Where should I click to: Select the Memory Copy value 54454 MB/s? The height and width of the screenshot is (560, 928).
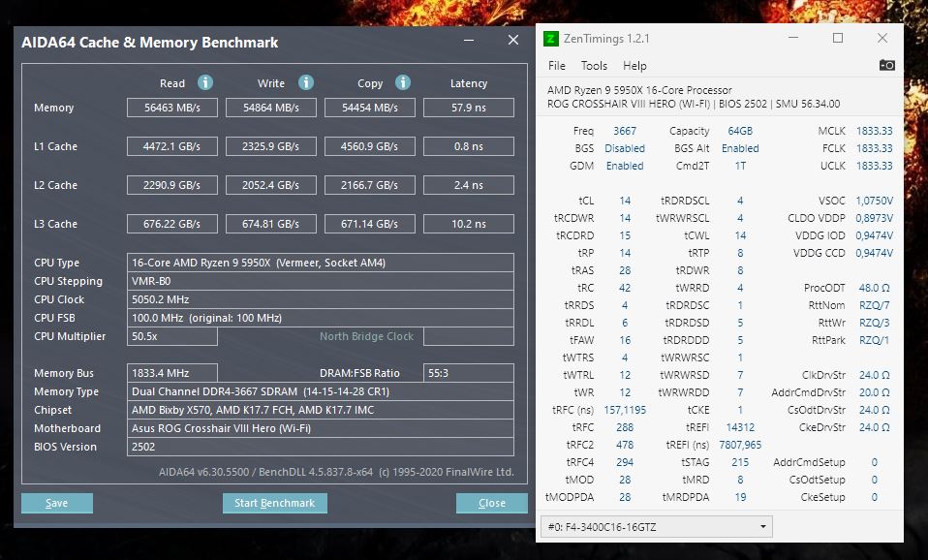[370, 108]
